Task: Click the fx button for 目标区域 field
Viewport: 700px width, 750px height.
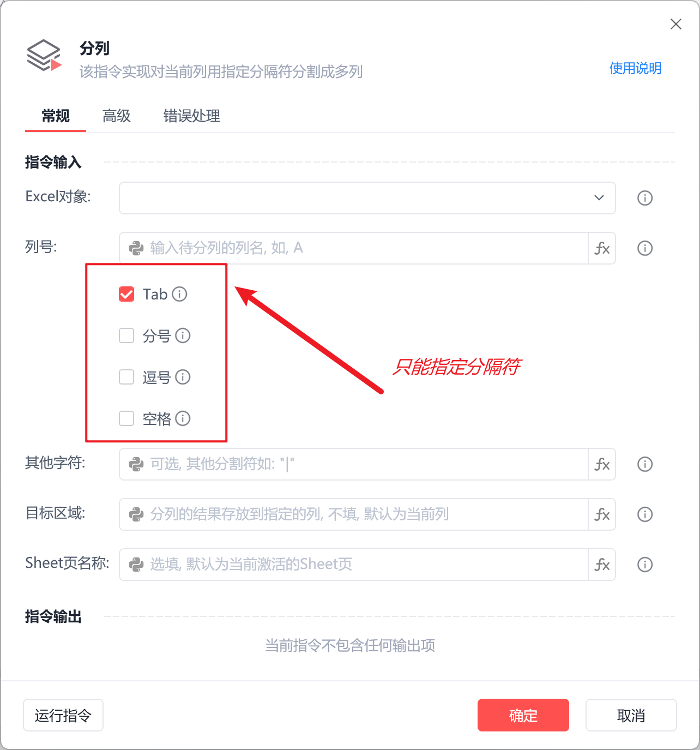Action: tap(602, 514)
